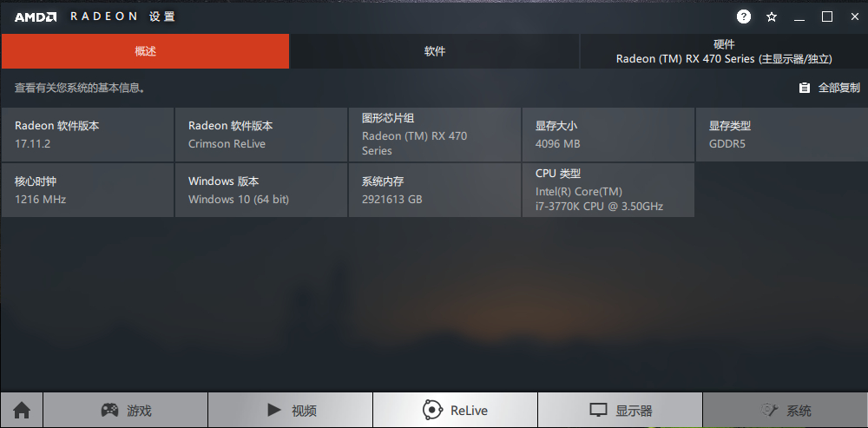The height and width of the screenshot is (428, 868).
Task: Select the Crimson ReLive value
Action: click(227, 144)
